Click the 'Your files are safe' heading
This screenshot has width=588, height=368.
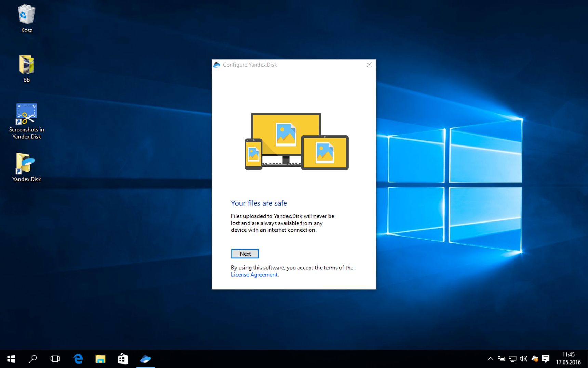[x=259, y=203]
